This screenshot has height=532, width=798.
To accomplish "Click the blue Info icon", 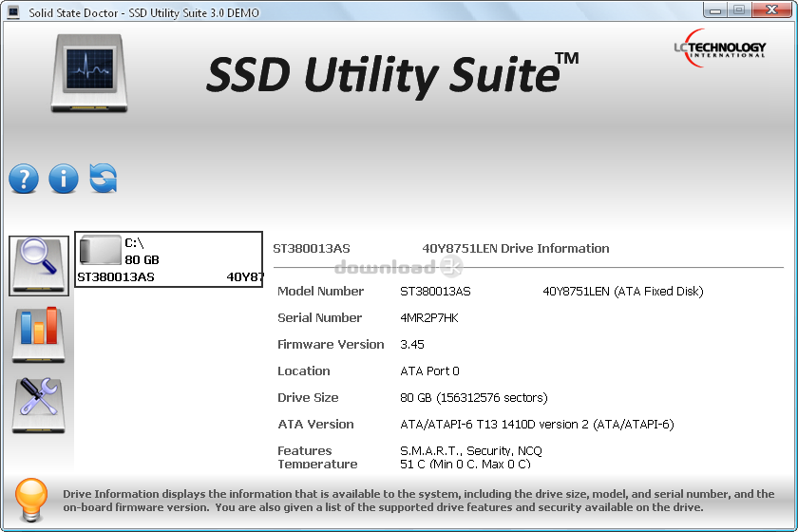I will pyautogui.click(x=64, y=179).
